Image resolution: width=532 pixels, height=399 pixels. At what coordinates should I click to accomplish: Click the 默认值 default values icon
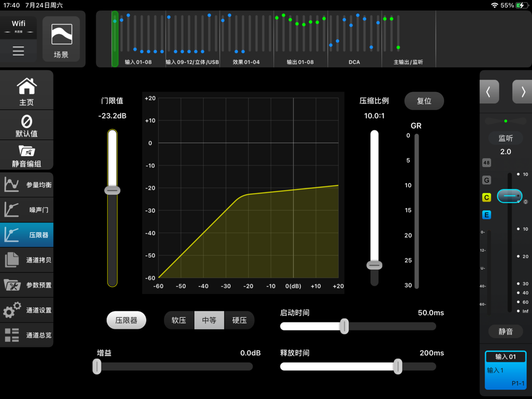coord(27,125)
